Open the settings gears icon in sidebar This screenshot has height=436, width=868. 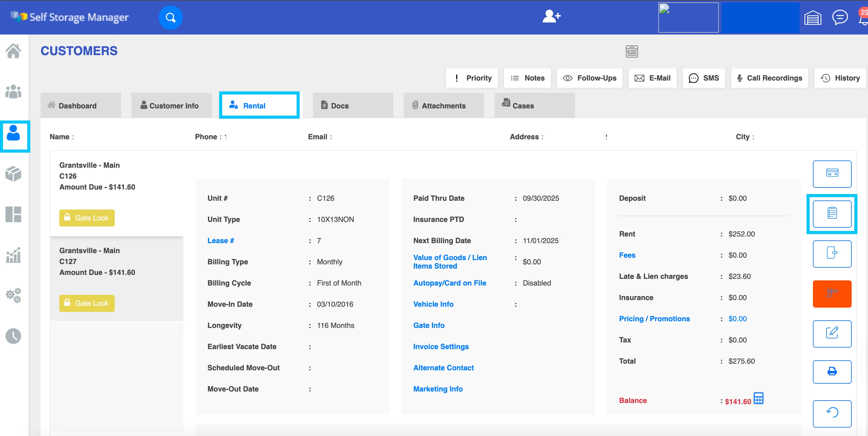coord(14,296)
